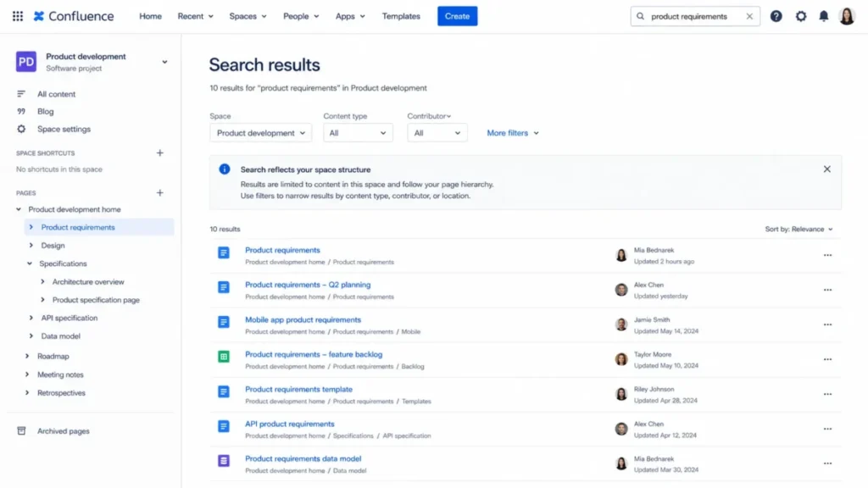Screen dimensions: 868x488
Task: Expand the Roadmap tree item
Action: tap(27, 356)
